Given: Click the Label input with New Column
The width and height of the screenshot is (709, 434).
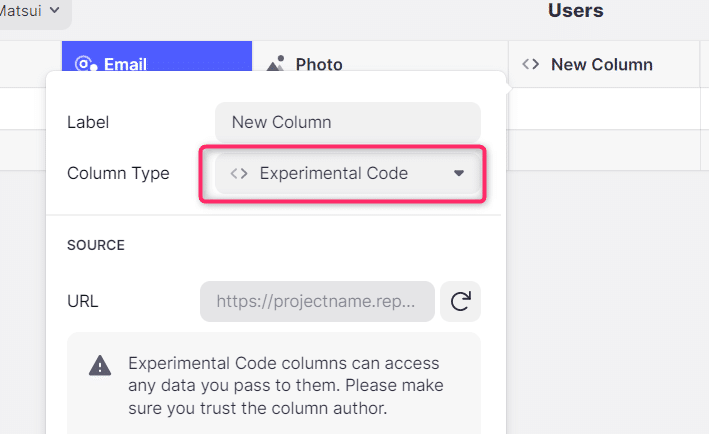Looking at the screenshot, I should [x=348, y=122].
